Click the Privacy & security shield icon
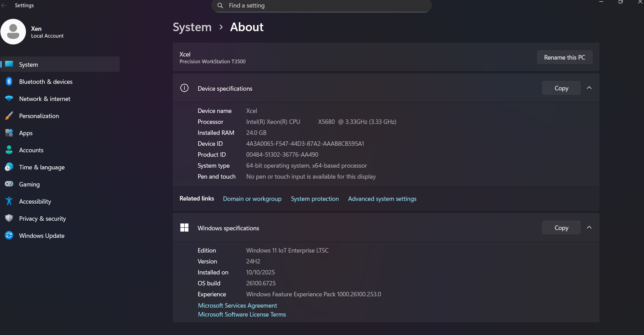644x335 pixels. coord(9,218)
